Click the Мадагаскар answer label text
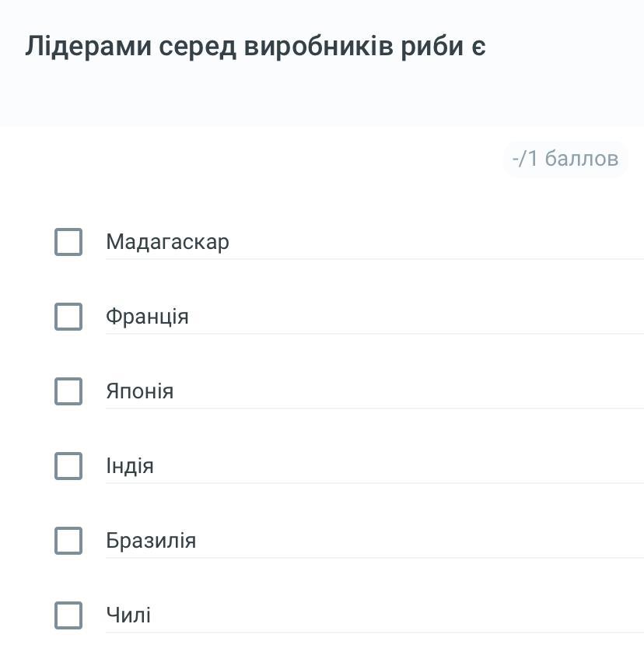The image size is (644, 645). (x=167, y=242)
